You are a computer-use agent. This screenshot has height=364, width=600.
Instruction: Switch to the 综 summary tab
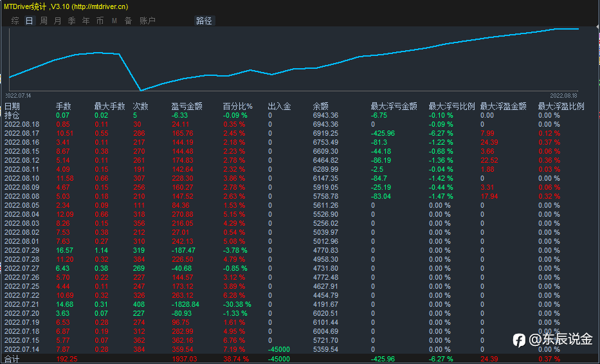pos(15,21)
